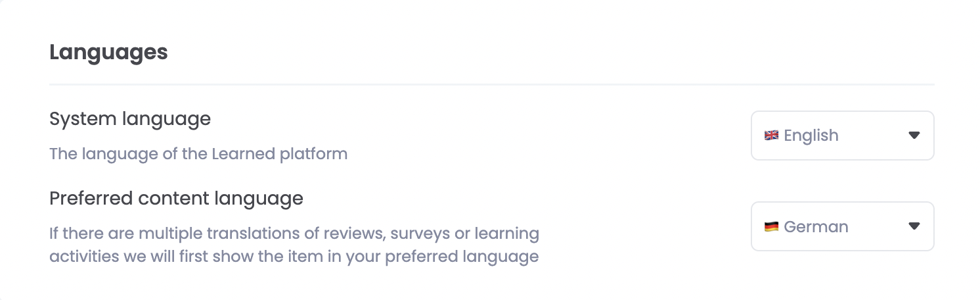
Task: Click empty space between German and its arrow
Action: click(878, 226)
